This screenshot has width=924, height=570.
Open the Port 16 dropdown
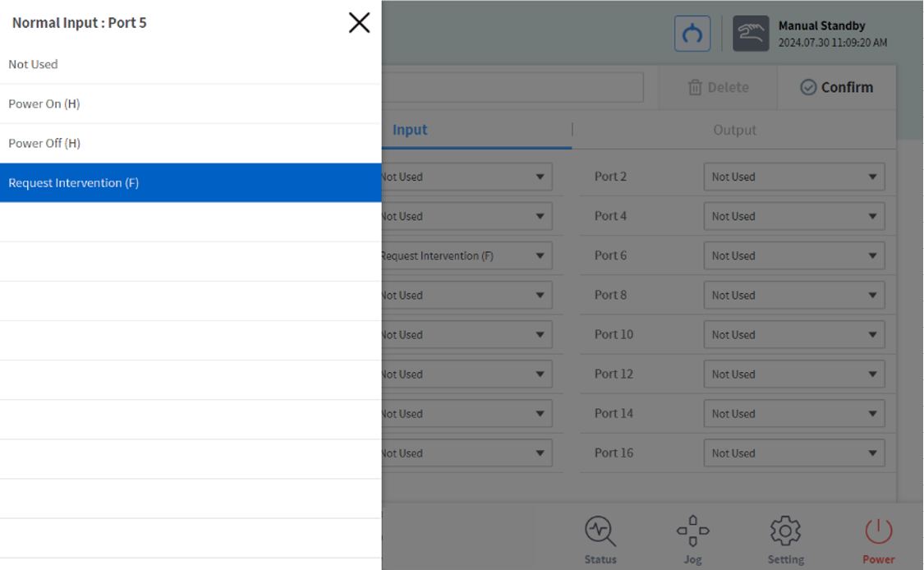pos(793,453)
